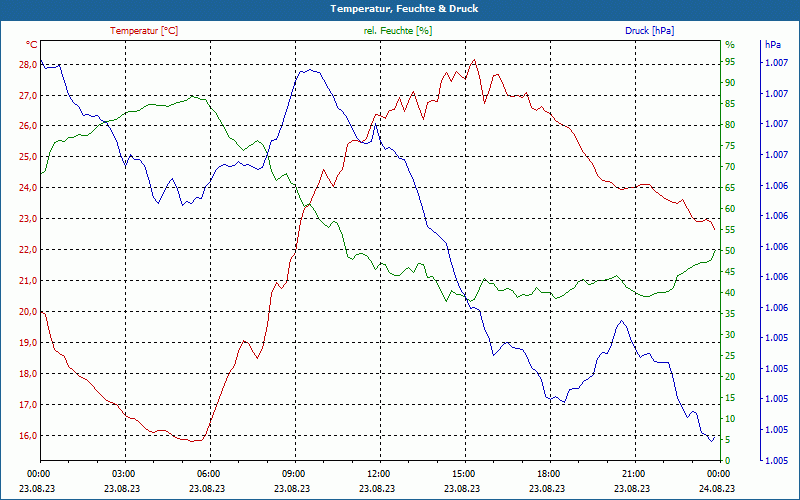
Task: Click the "16,0" temperature axis value
Action: tap(28, 436)
